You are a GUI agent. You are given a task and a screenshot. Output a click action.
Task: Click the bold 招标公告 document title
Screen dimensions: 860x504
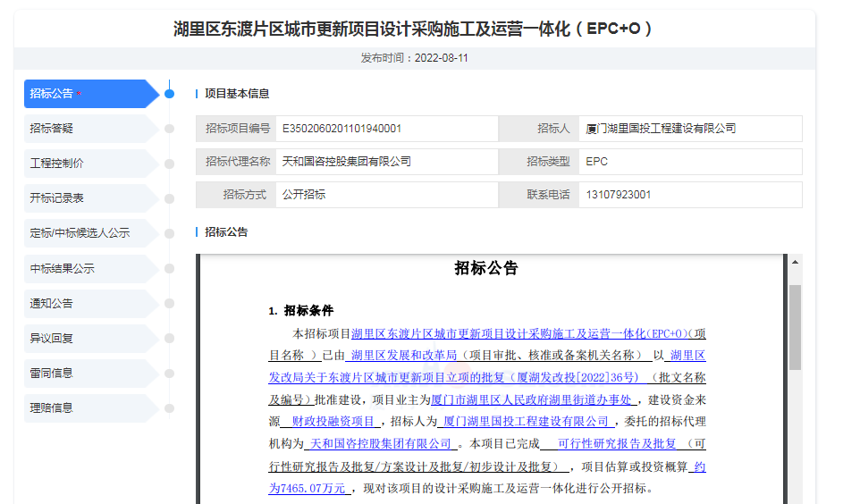(x=486, y=268)
